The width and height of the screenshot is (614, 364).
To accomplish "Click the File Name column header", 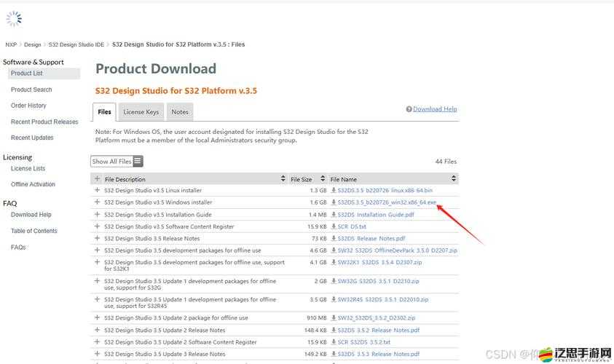I will click(x=343, y=179).
